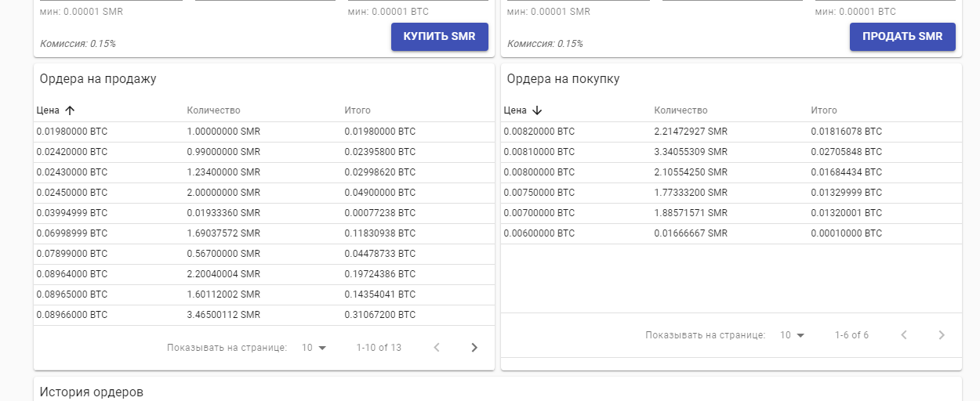This screenshot has height=401, width=980.
Task: Select sell order priced 0.02420000 BTC
Action: click(x=264, y=152)
